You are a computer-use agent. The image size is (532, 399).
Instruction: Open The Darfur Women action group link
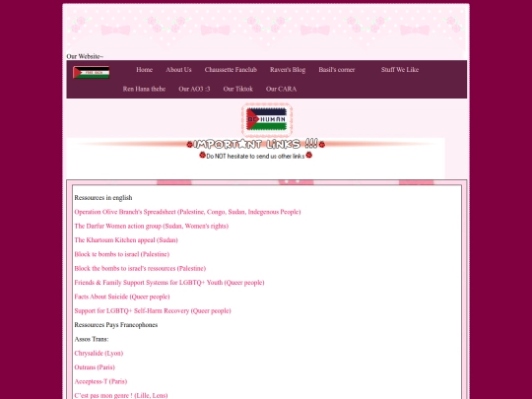[152, 226]
